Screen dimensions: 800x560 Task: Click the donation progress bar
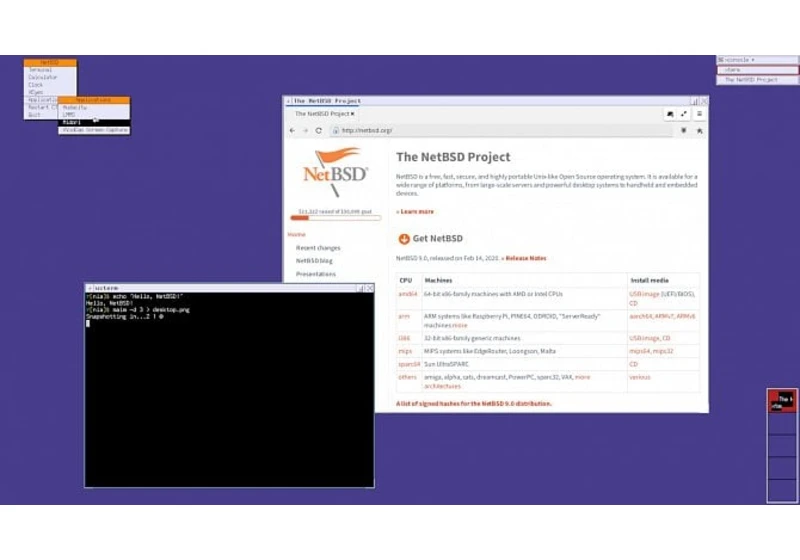pyautogui.click(x=335, y=218)
